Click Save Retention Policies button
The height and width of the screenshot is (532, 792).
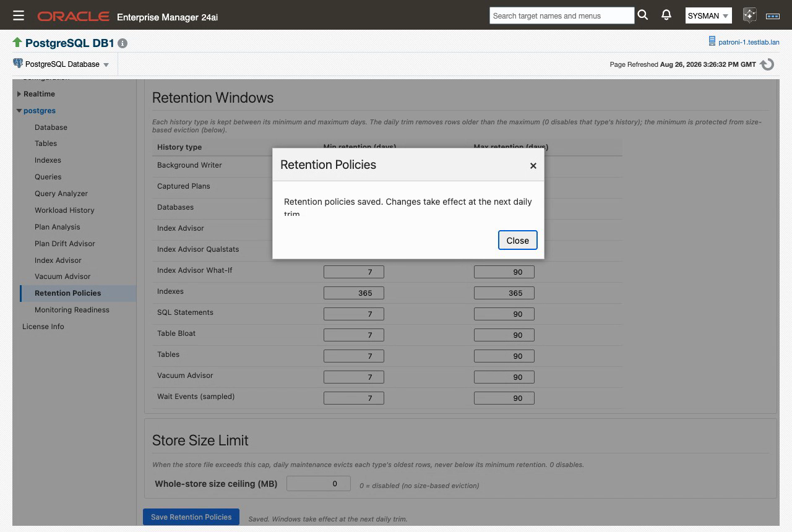pos(191,517)
